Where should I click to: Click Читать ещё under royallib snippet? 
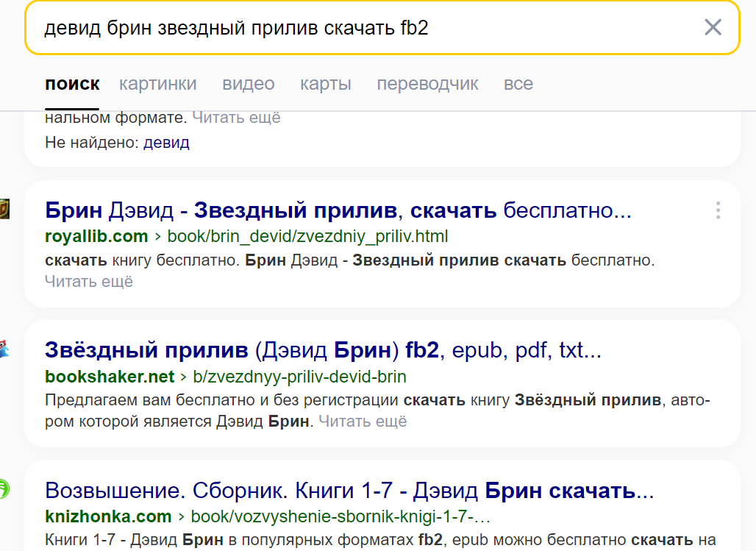click(89, 281)
